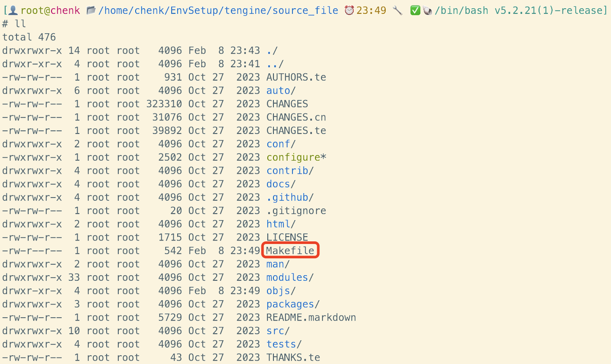Click the user icon before root@chenk

pyautogui.click(x=13, y=10)
